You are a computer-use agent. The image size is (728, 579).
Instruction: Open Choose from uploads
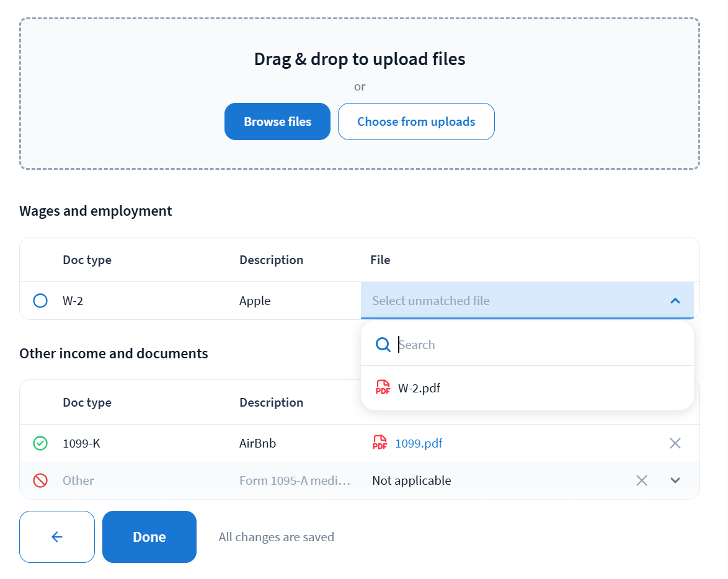416,122
